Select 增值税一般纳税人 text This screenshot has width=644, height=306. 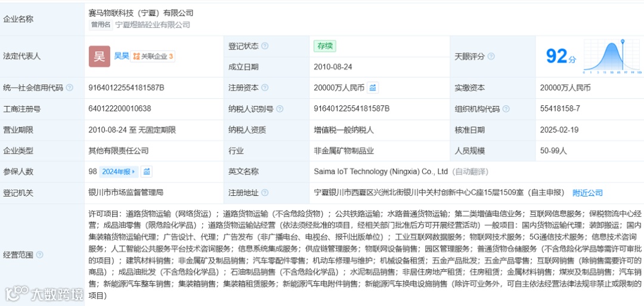[344, 130]
